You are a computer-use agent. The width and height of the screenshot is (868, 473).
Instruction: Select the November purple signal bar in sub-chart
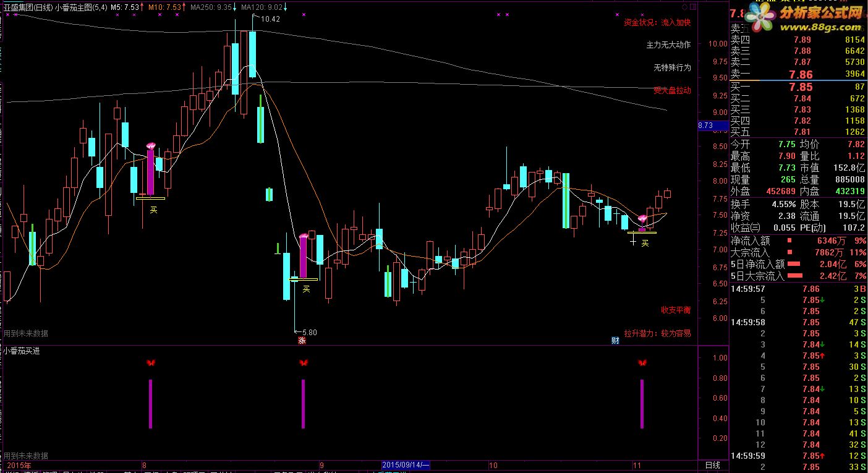642,404
